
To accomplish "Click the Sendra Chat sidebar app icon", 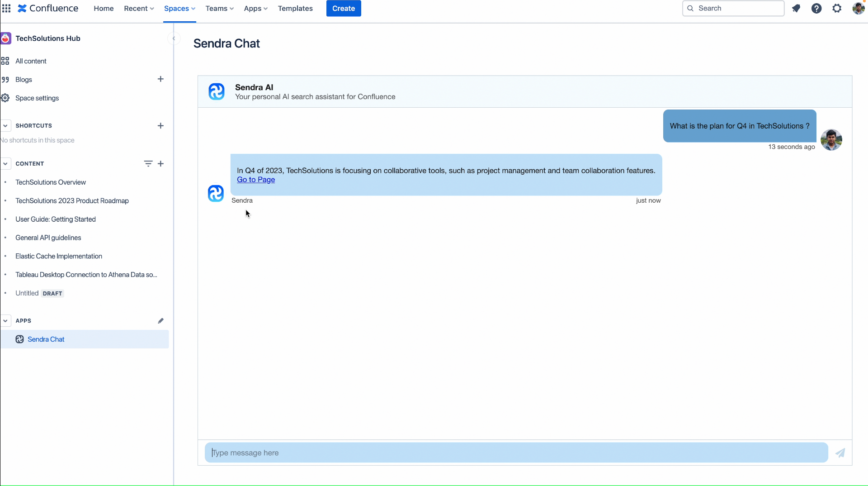I will click(19, 339).
